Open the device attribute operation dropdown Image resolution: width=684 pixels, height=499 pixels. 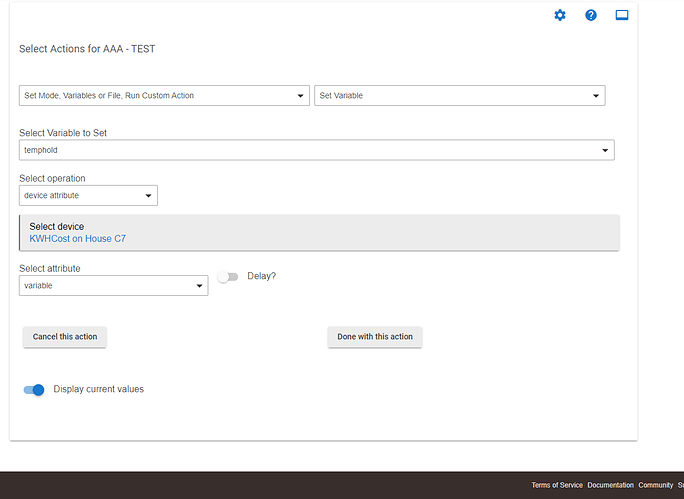[x=88, y=195]
